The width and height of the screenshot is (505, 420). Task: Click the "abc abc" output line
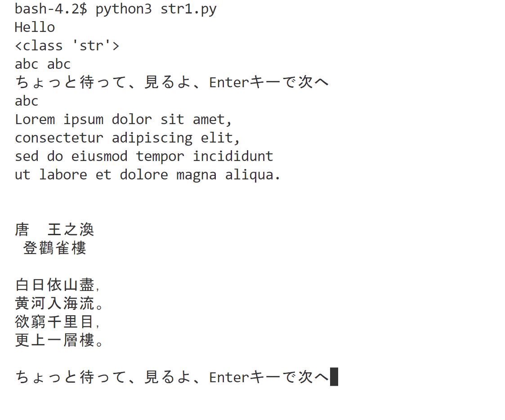[43, 64]
